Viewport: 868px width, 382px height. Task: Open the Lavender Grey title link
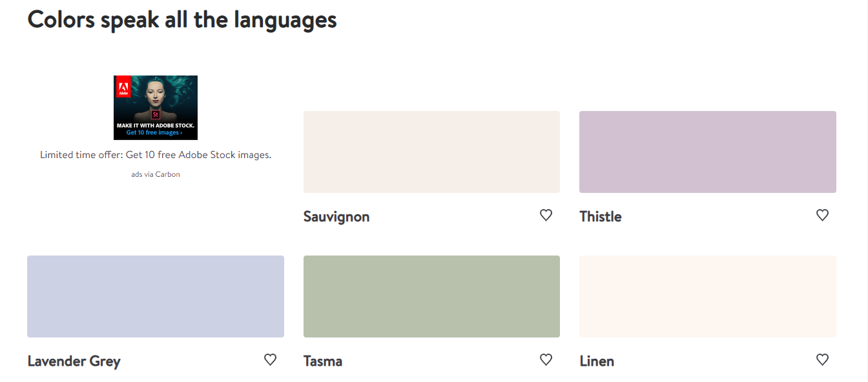[x=74, y=361]
